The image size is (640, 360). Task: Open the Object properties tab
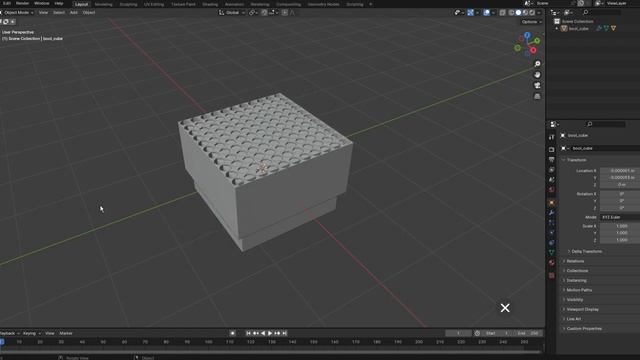[551, 202]
